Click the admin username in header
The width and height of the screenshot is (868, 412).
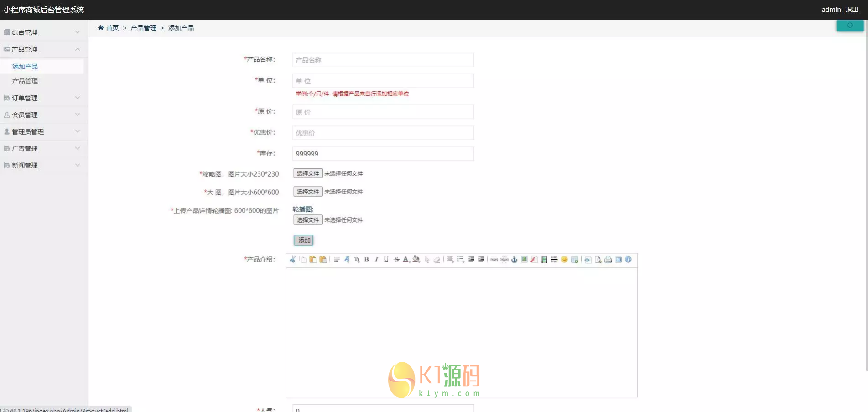831,10
